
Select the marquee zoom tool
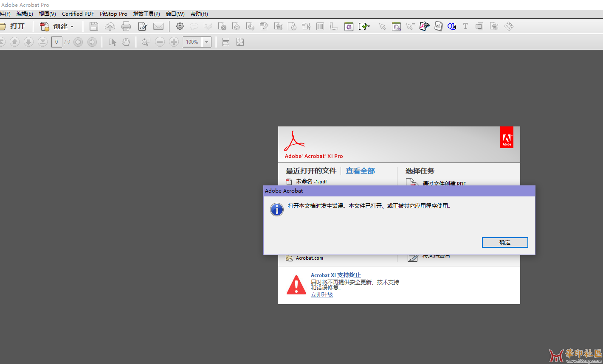click(146, 42)
